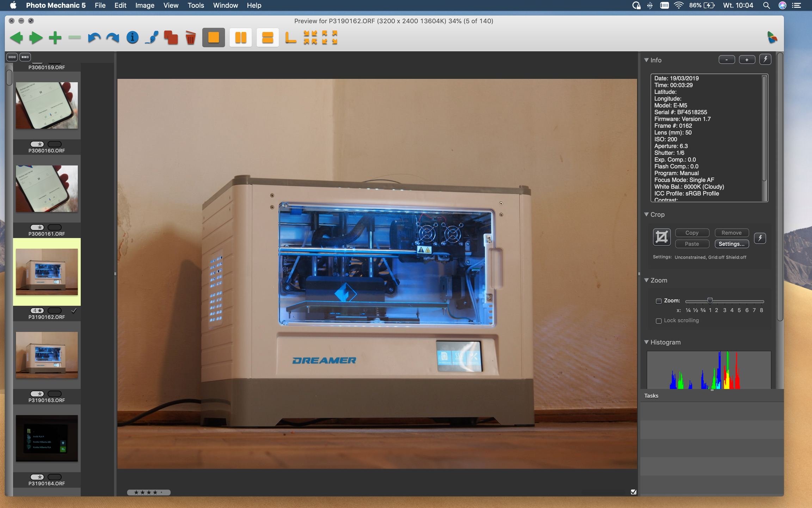Click the Paste button in Crop panel
Viewport: 812px width, 508px height.
pos(692,244)
